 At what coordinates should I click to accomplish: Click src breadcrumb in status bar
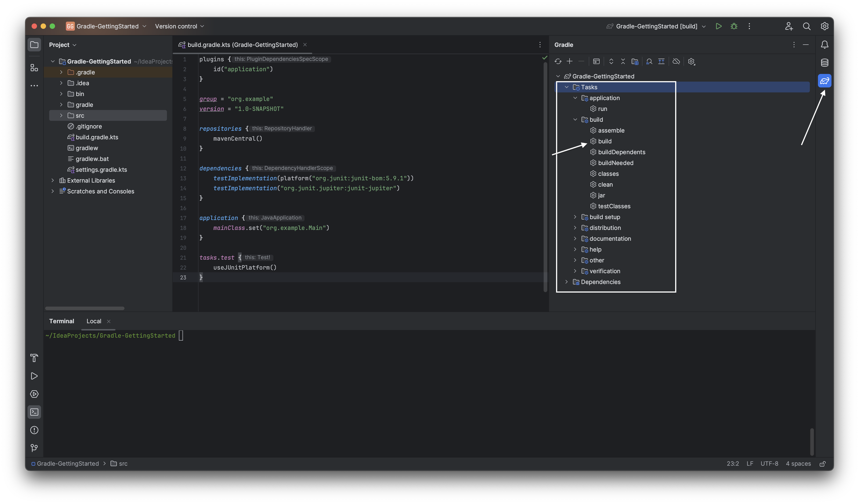pos(119,464)
